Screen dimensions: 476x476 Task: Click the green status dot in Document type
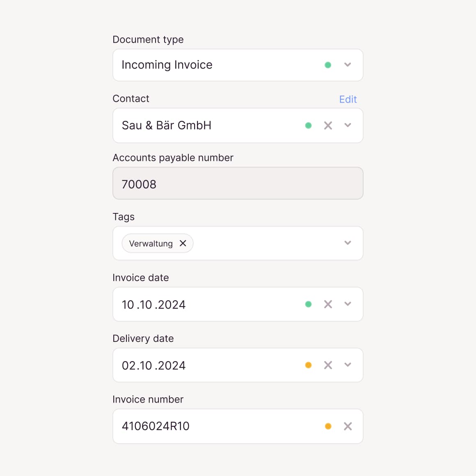[x=328, y=65]
